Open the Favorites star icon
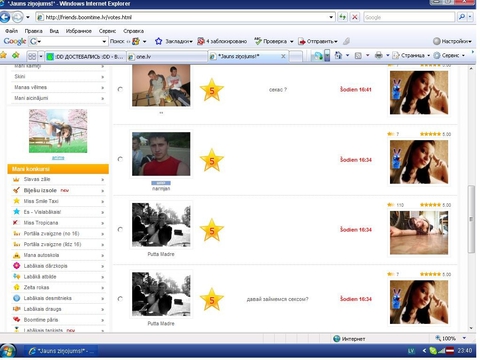 coord(3,55)
